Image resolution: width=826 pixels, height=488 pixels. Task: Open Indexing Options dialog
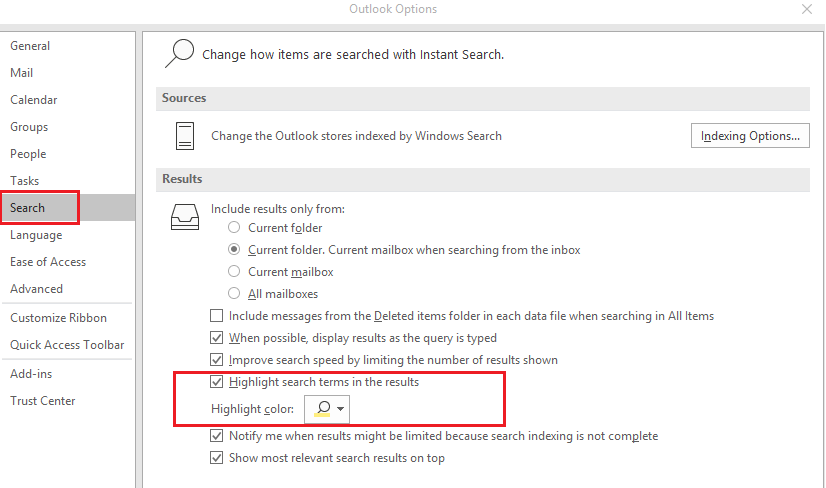click(x=750, y=136)
